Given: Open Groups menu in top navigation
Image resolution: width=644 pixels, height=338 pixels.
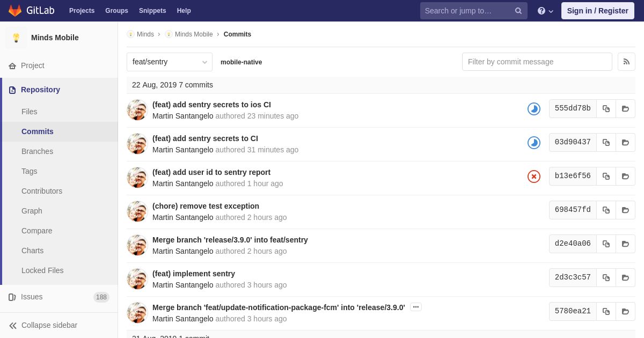Looking at the screenshot, I should tap(116, 11).
